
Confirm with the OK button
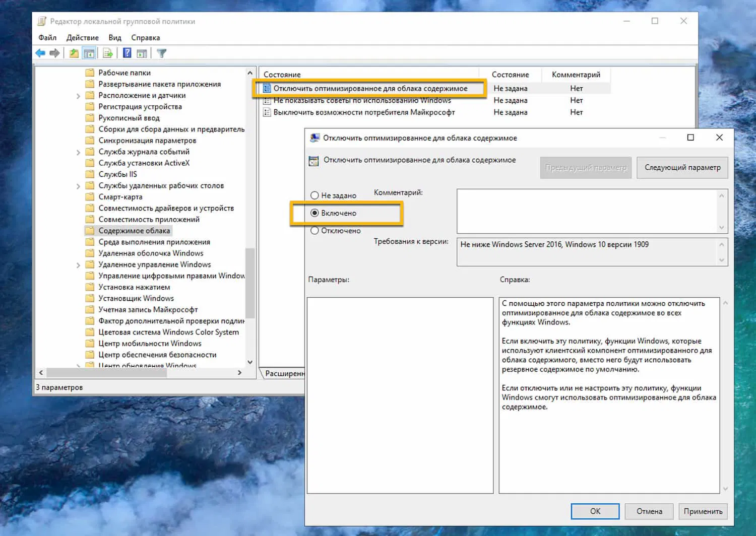coord(595,511)
